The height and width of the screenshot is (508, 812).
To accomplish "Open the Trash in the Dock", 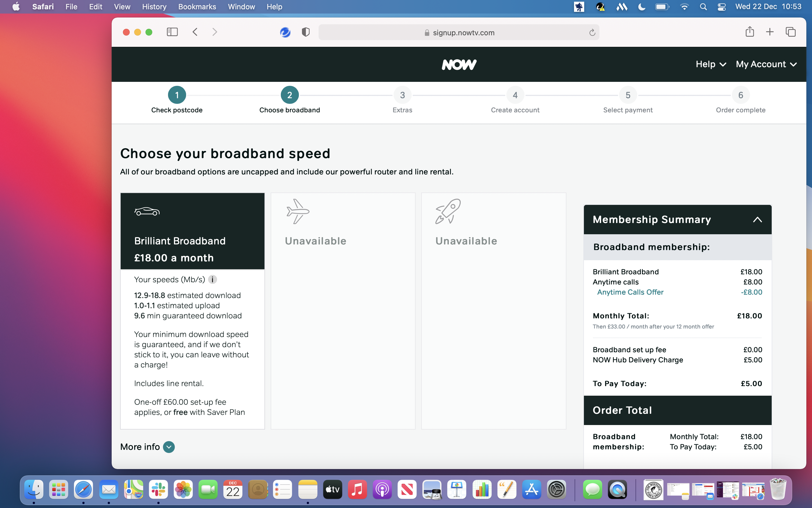I will [778, 489].
